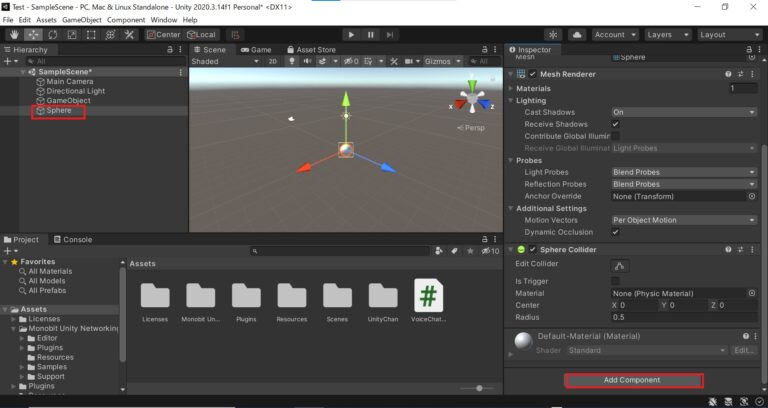Lock the Inspector panel

749,49
